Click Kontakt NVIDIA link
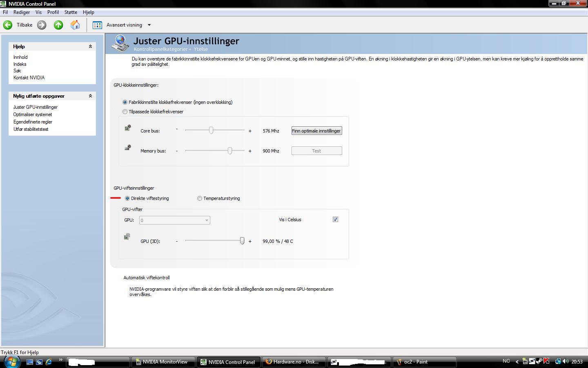 (x=29, y=78)
